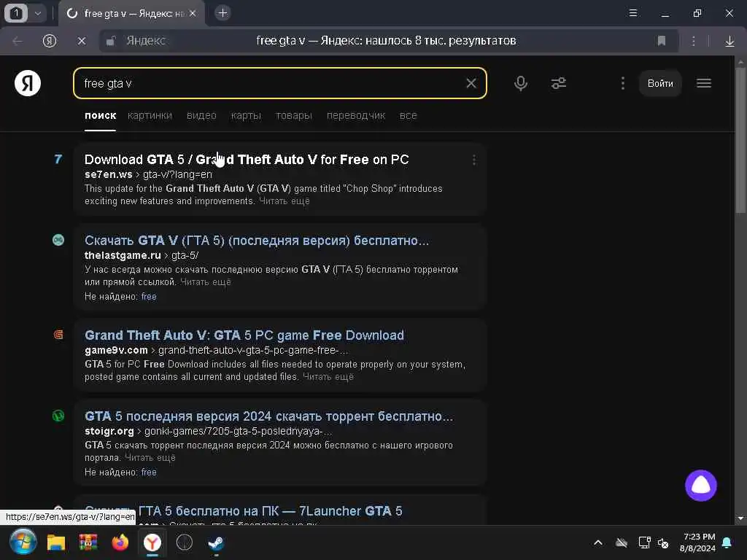747x560 pixels.
Task: Click game9v.com orange favicon
Action: click(58, 335)
